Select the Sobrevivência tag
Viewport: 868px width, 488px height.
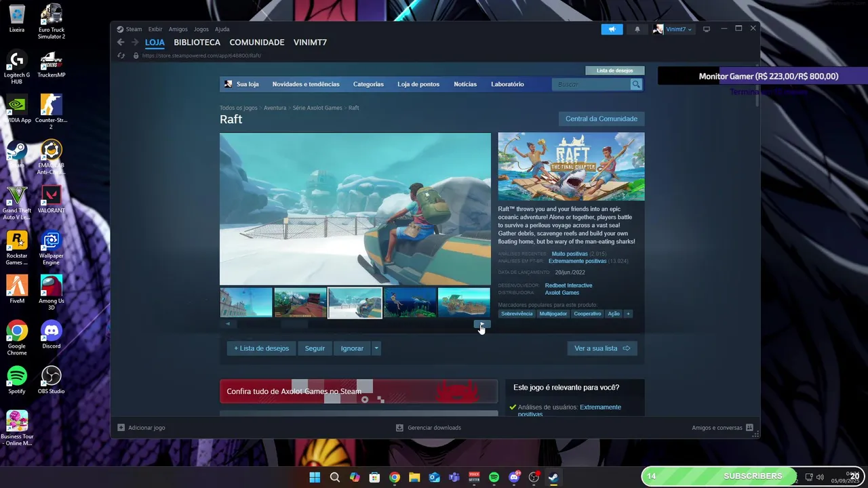(x=517, y=314)
